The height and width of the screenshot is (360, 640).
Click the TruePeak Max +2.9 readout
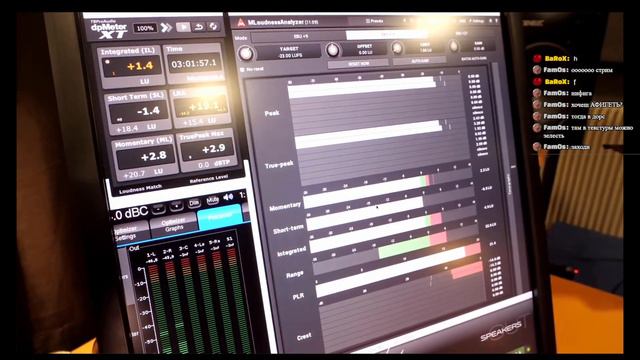[x=207, y=150]
